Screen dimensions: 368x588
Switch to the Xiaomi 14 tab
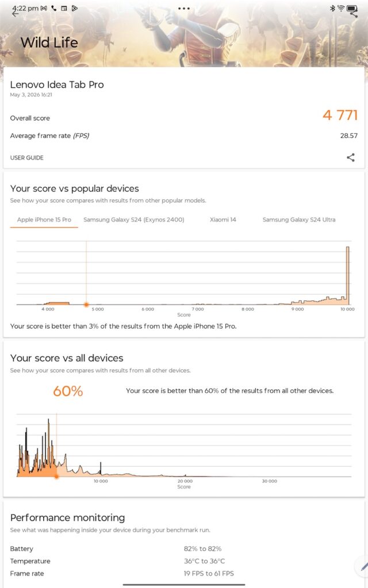pos(223,220)
